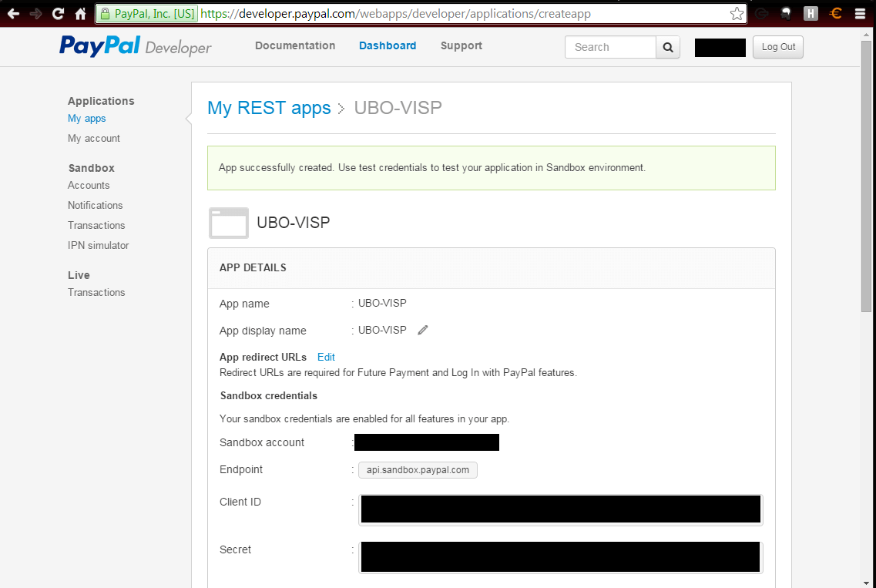Click Edit next to App redirect URLs
This screenshot has width=876, height=588.
326,357
